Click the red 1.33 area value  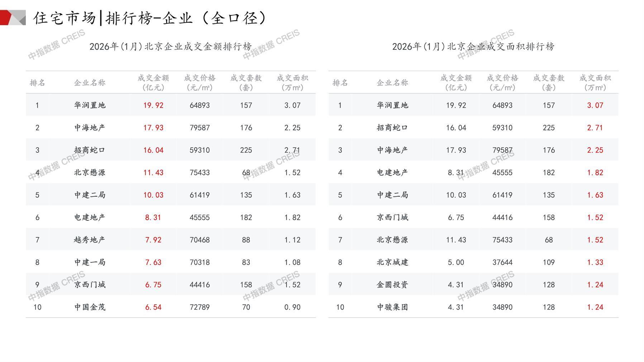click(595, 262)
